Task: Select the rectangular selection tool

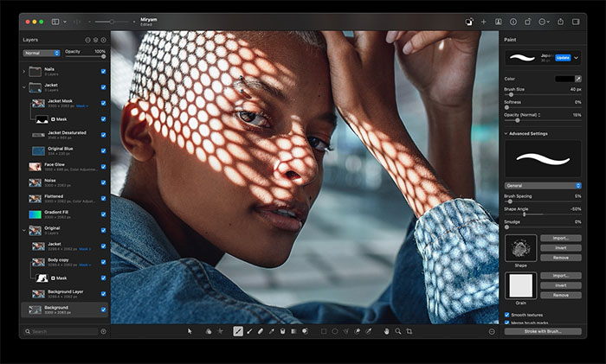Action: pyautogui.click(x=324, y=331)
